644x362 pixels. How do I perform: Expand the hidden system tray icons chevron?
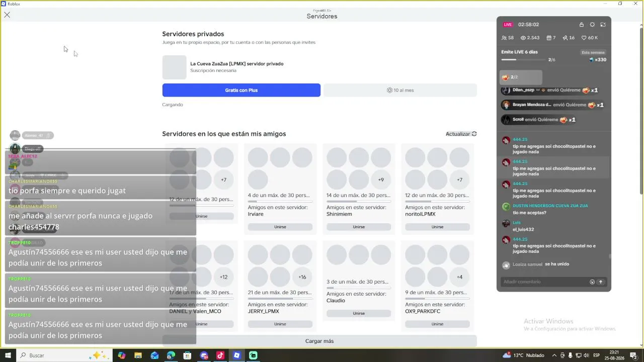(554, 355)
